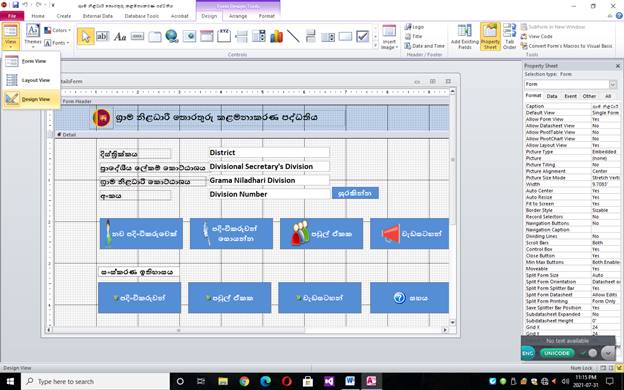Select the Check Box control tool
This screenshot has height=390, width=624.
coord(362,36)
